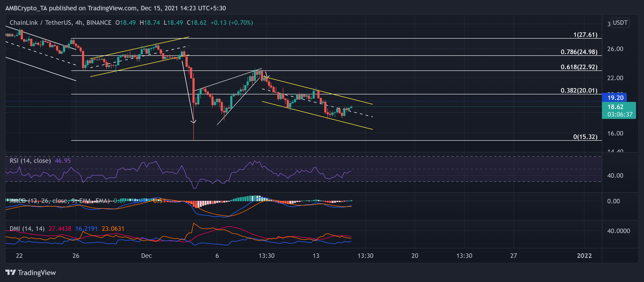Click the 40.0000 DMI axis label
The height and width of the screenshot is (282, 644).
pos(619,231)
